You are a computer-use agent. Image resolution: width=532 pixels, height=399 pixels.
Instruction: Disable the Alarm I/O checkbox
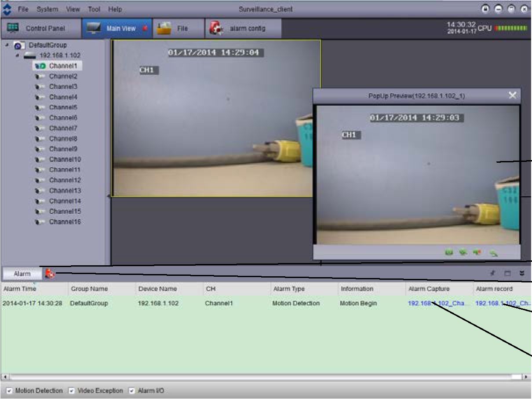131,391
